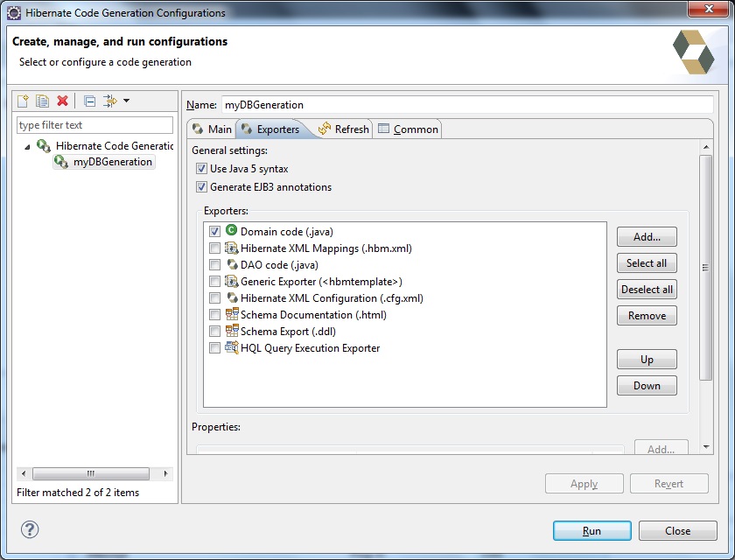Select the Domain code (.java) row text
Viewport: 735px width, 560px height.
tap(287, 232)
